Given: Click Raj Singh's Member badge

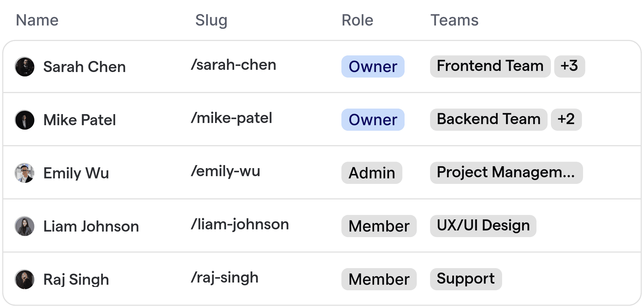Looking at the screenshot, I should tap(379, 279).
